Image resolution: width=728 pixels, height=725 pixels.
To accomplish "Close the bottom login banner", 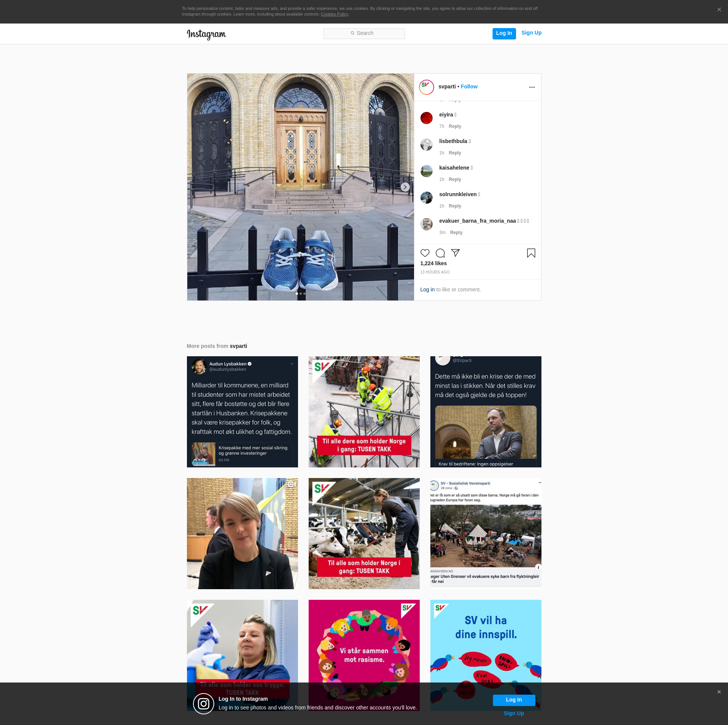I will tap(719, 692).
